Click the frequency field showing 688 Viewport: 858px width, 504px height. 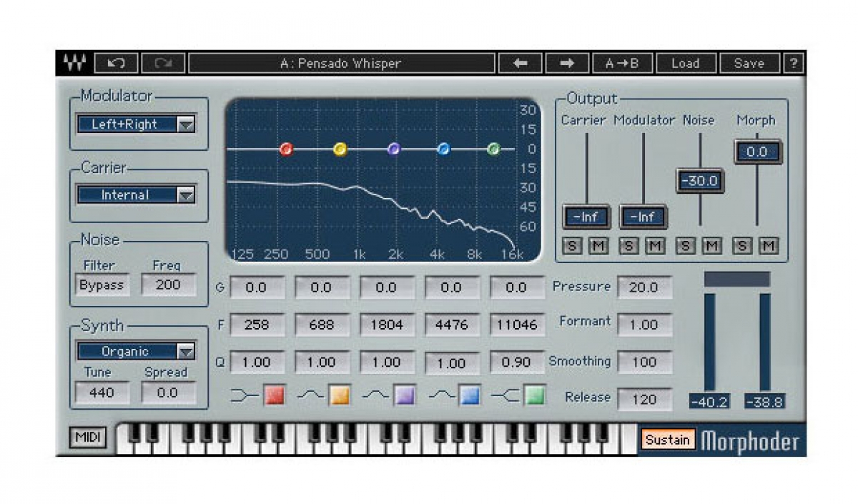tap(322, 325)
